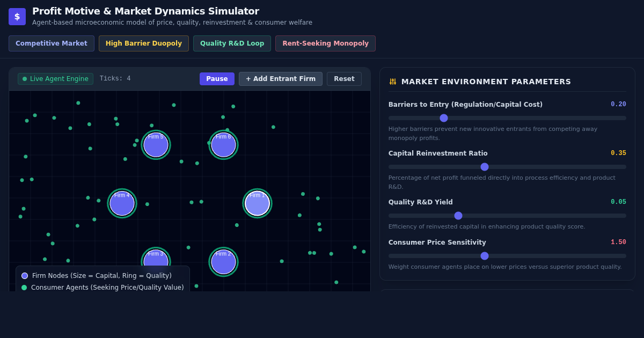Adjust the Barriers to Entry slider
Image resolution: width=644 pixels, height=338 pixels.
[x=507, y=118]
